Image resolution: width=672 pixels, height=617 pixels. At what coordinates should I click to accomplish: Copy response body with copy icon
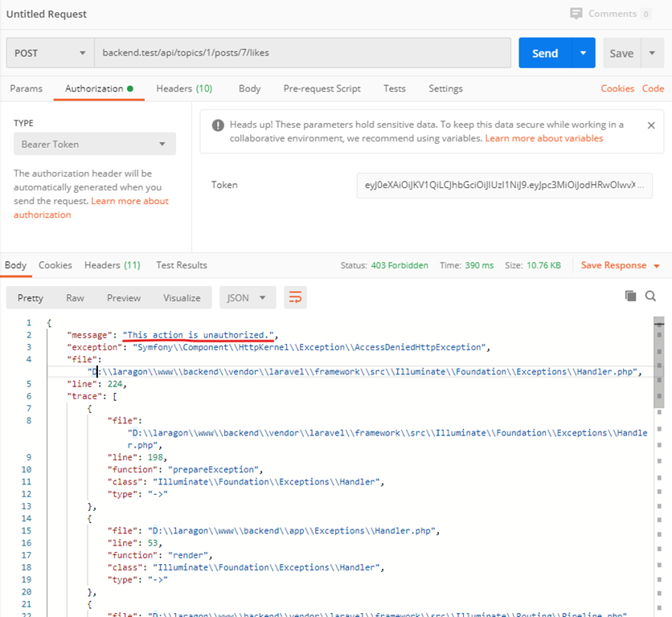[x=631, y=296]
